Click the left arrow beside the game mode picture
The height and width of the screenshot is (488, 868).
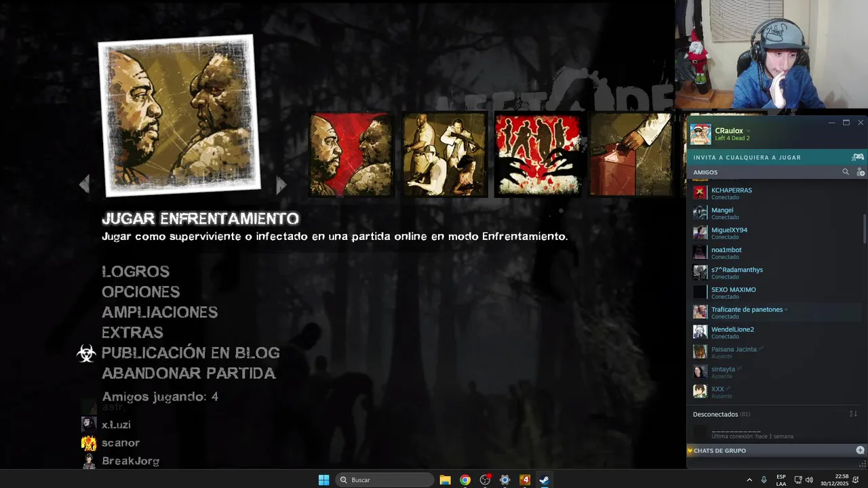[84, 184]
